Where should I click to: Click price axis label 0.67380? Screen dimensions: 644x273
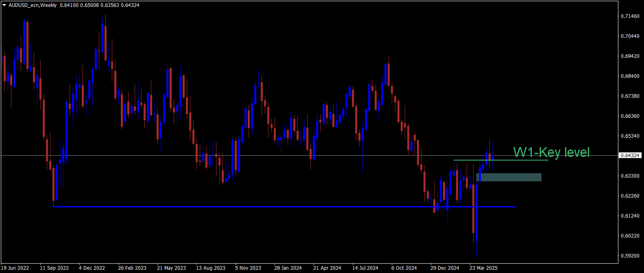pos(630,96)
